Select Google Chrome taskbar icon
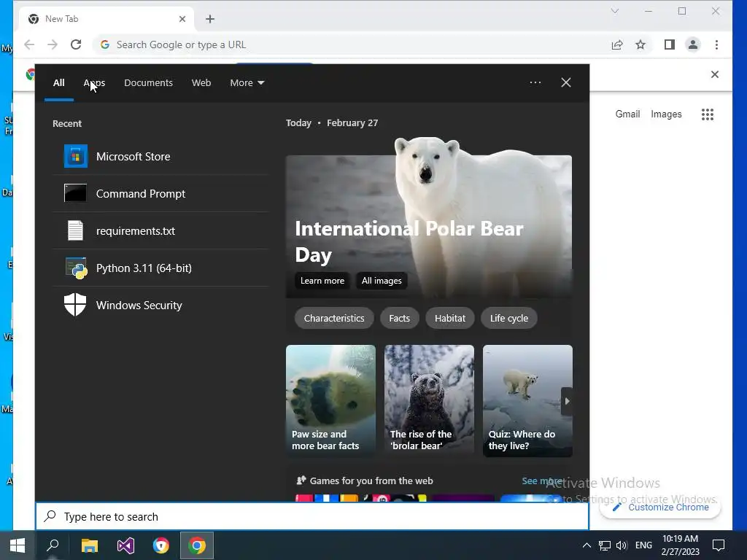The width and height of the screenshot is (747, 560). [x=197, y=545]
